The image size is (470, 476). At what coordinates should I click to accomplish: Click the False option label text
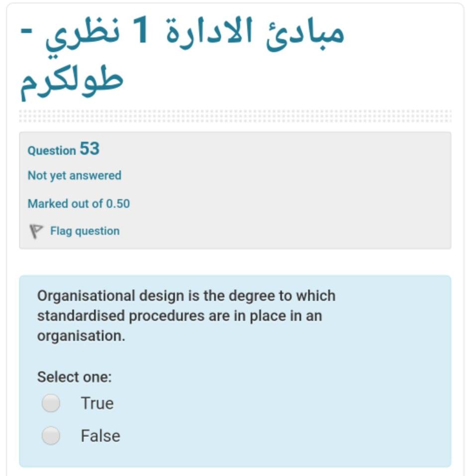[x=100, y=436]
